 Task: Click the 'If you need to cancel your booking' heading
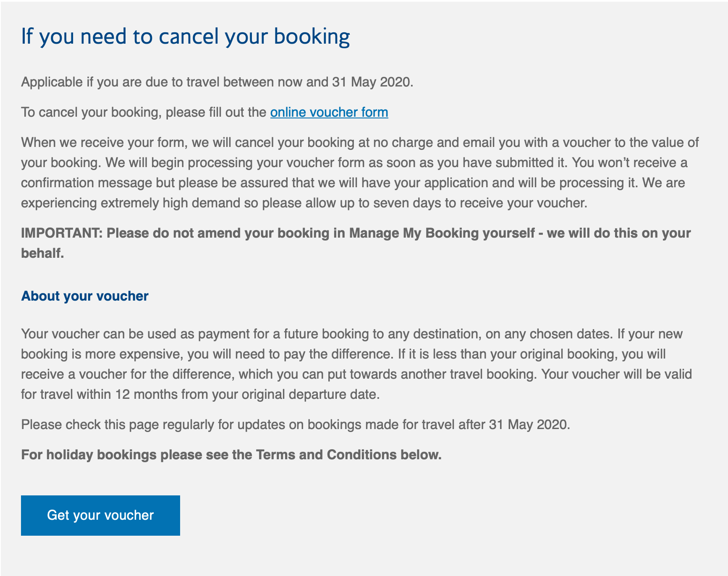(185, 36)
